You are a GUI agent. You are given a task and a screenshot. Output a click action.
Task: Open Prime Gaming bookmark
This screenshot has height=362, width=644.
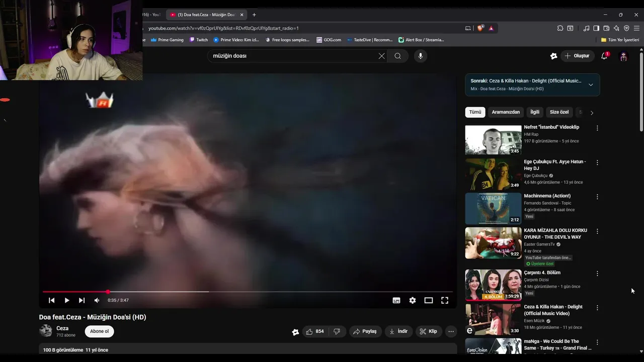pos(167,40)
